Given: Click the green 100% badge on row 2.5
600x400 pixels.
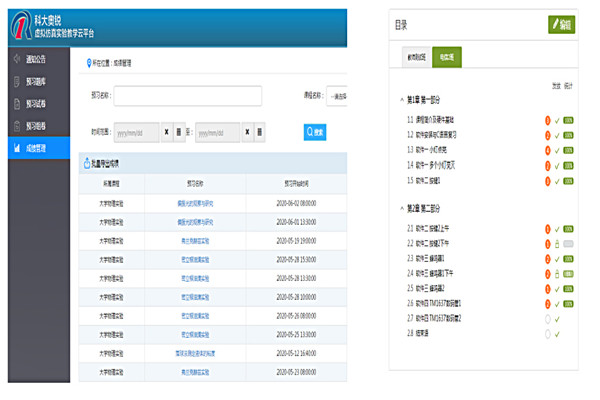Looking at the screenshot, I should (x=568, y=289).
